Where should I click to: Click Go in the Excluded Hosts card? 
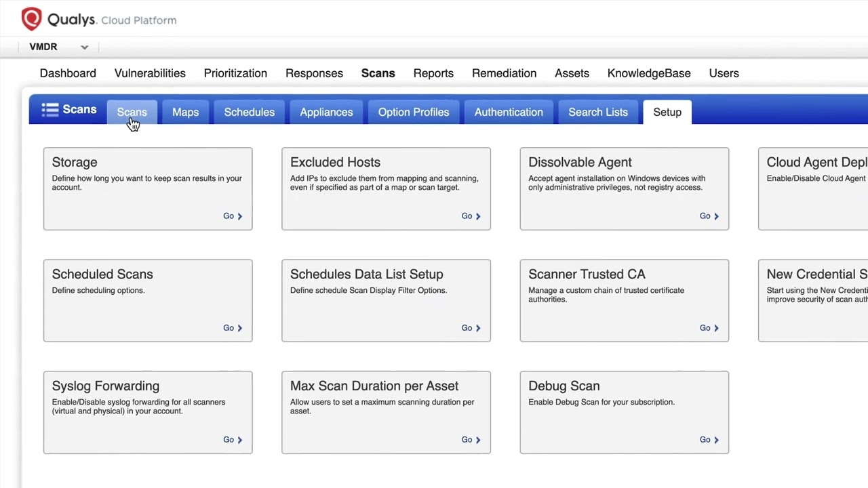[x=471, y=216]
